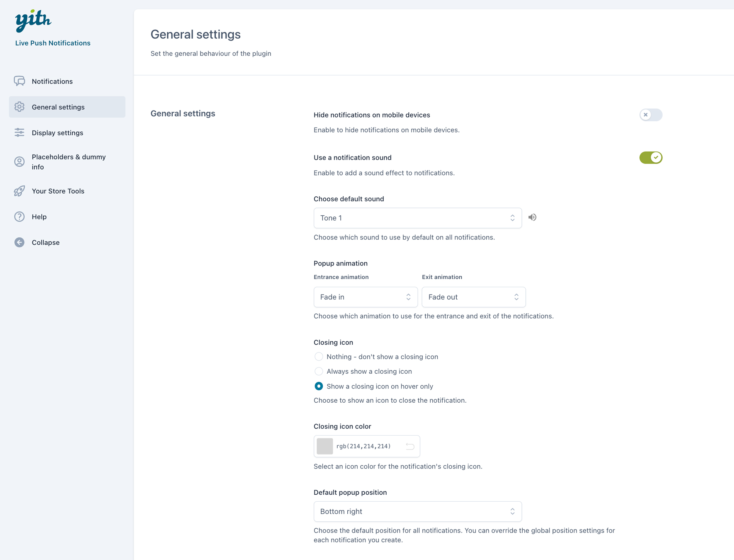Select 'Always show a closing icon' option
The height and width of the screenshot is (560, 734).
click(319, 371)
